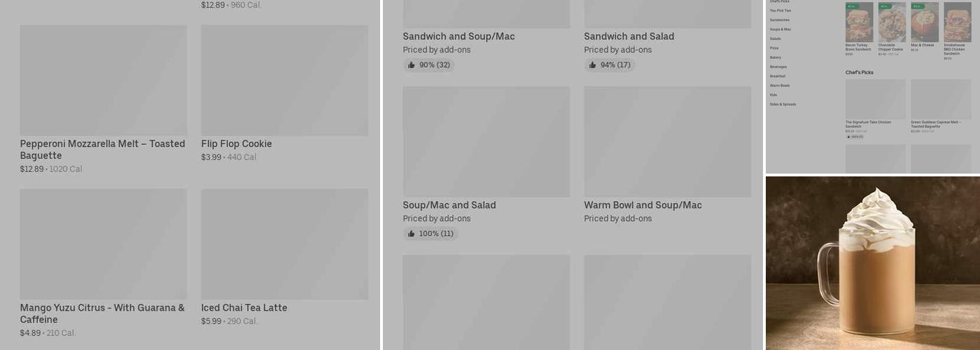The width and height of the screenshot is (980, 350).
Task: Click the thumbs-up icon under Sandwich and Soup/Mac
Action: (x=412, y=65)
